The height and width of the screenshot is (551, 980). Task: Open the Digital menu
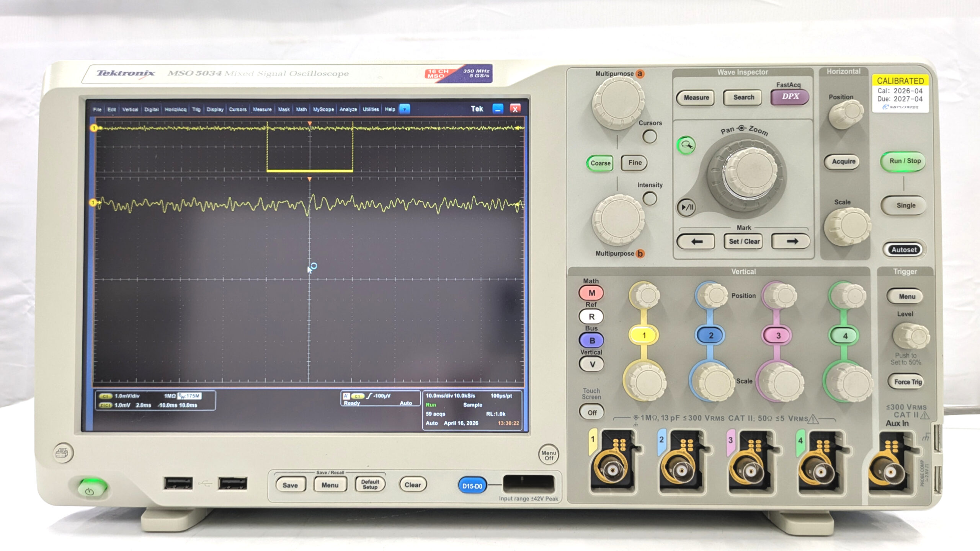(152, 109)
